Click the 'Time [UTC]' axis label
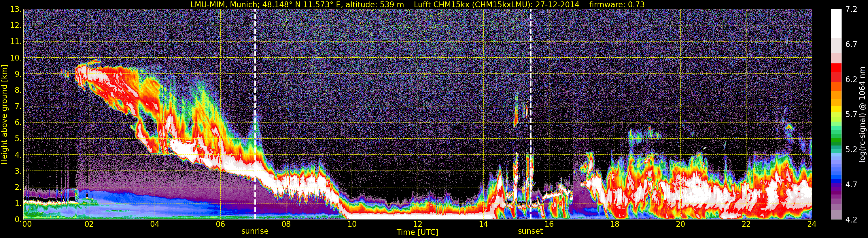 point(417,232)
